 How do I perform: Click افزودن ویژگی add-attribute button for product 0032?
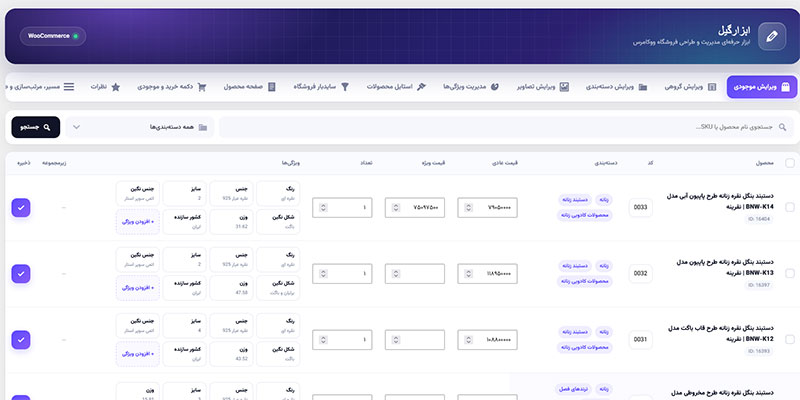point(138,288)
